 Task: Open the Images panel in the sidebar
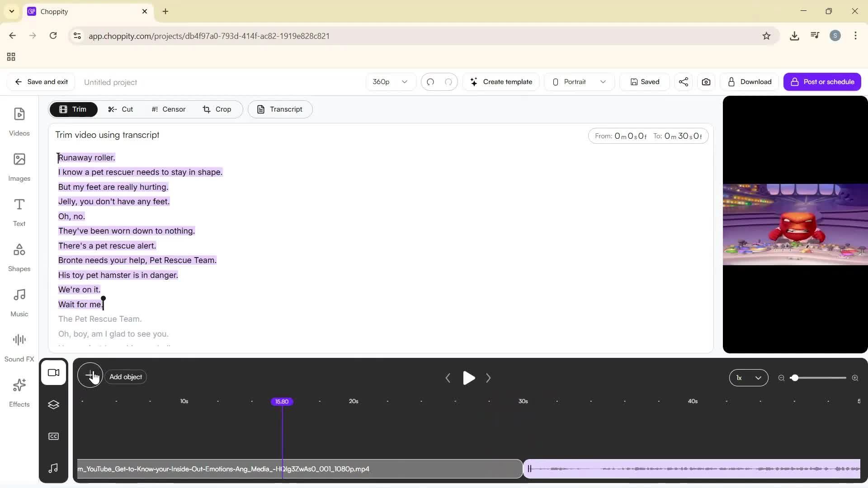[19, 166]
